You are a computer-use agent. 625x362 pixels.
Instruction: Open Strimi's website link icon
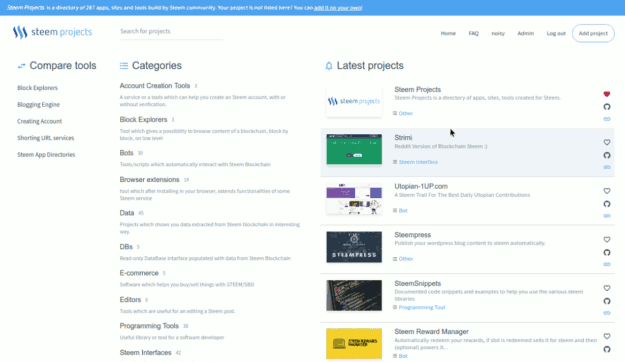607,167
